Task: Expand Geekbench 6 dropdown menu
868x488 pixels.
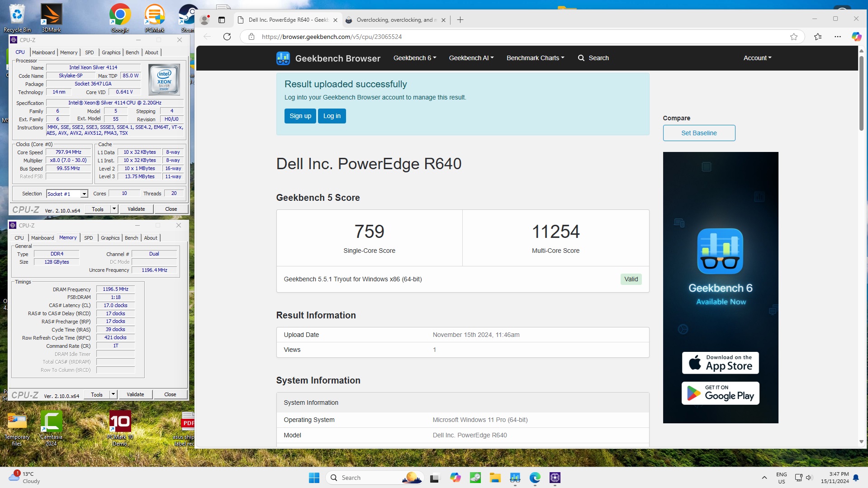Action: coord(415,58)
